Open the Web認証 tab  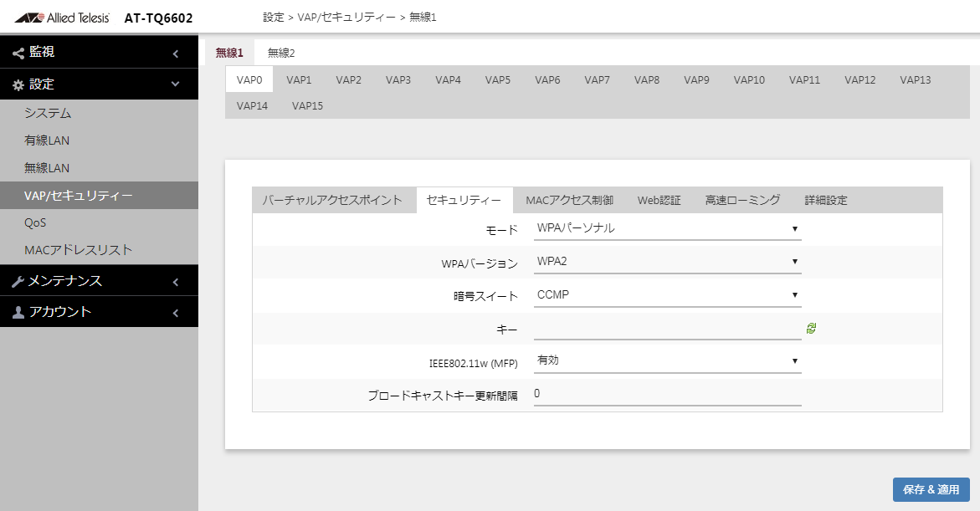click(659, 201)
